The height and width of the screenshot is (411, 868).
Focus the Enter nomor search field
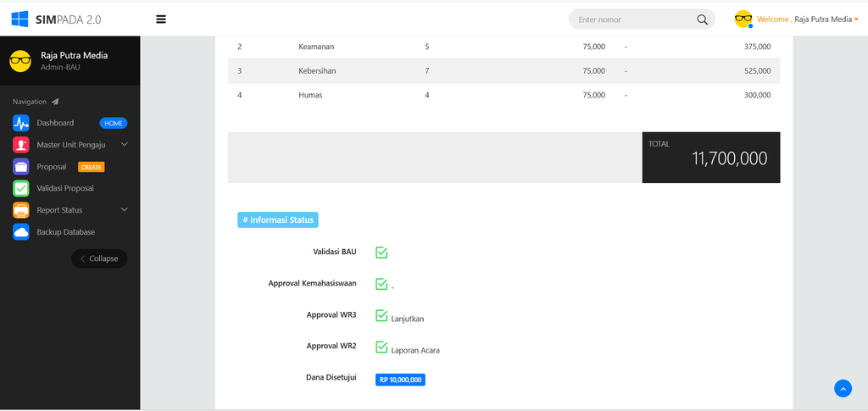coord(634,19)
